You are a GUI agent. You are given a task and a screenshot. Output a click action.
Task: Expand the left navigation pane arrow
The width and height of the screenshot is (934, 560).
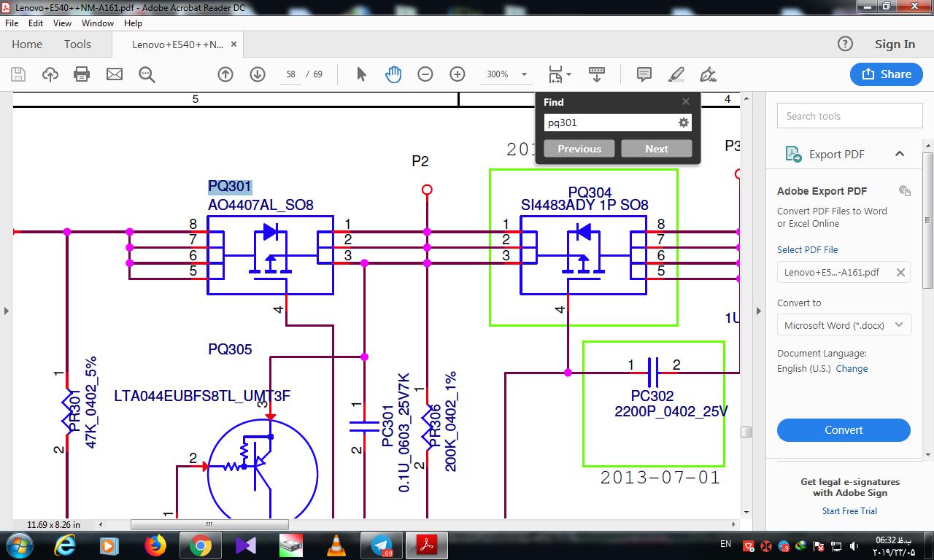pyautogui.click(x=6, y=311)
